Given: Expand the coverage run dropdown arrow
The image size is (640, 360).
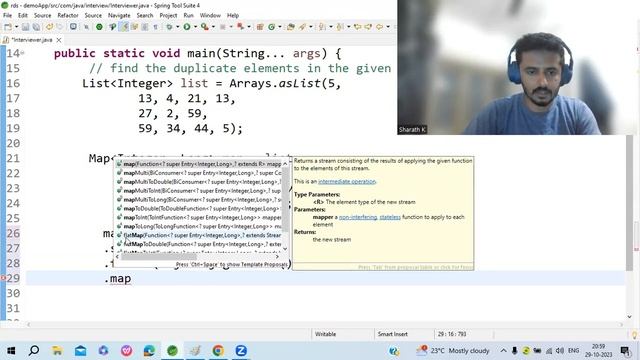Looking at the screenshot, I should pos(213,27).
